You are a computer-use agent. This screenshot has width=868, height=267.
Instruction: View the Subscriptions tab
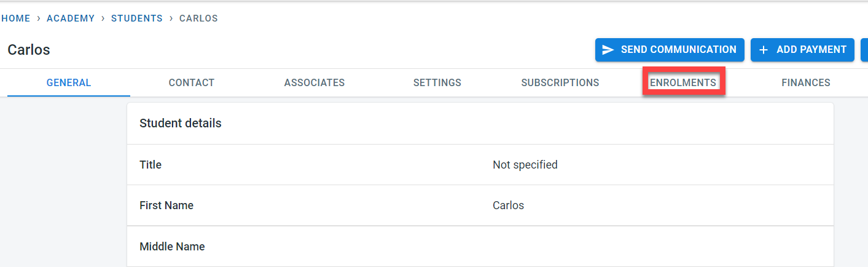[560, 82]
